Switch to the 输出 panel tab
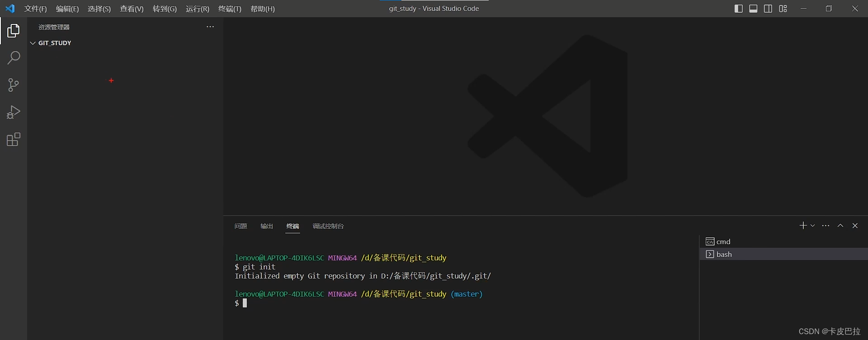The width and height of the screenshot is (868, 340). [x=267, y=226]
